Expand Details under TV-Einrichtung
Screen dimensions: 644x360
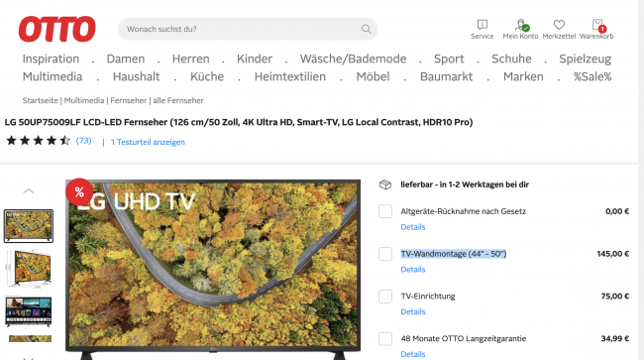click(413, 312)
